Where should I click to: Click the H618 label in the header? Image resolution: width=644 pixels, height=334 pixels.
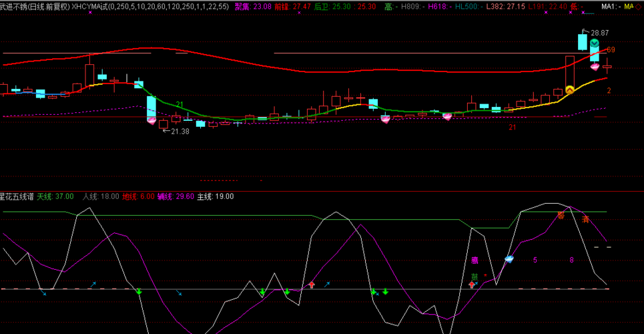pos(440,6)
